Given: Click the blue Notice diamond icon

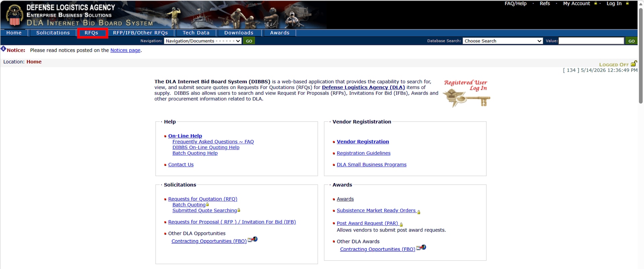Looking at the screenshot, I should tap(3, 49).
